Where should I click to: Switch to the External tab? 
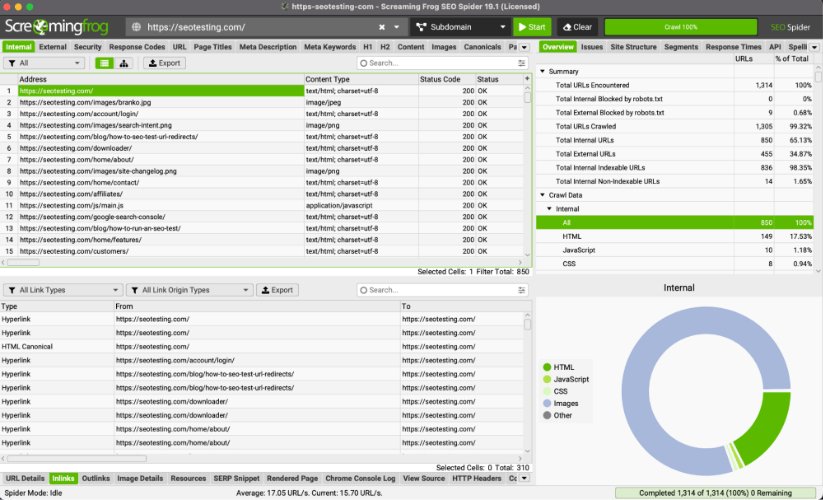(x=52, y=47)
